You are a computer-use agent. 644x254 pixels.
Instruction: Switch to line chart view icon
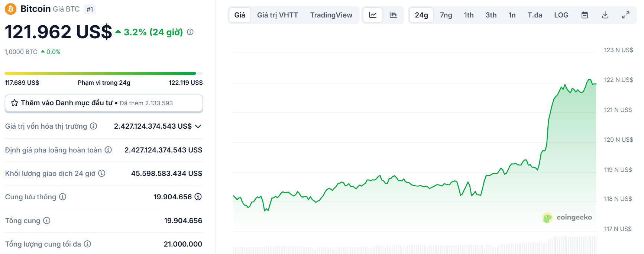(x=373, y=15)
